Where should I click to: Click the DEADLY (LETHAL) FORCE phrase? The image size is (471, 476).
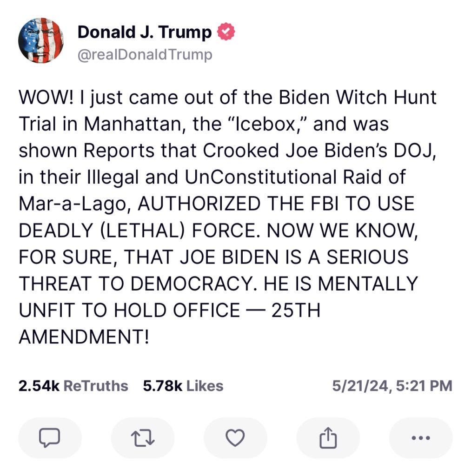point(139,231)
